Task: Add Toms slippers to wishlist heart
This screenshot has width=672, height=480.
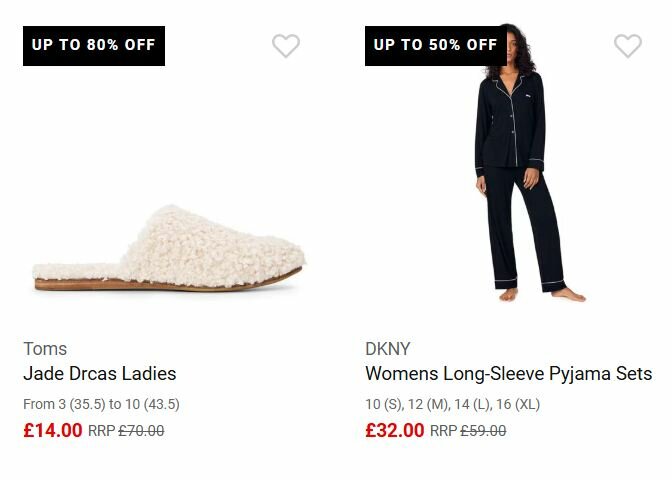Action: pyautogui.click(x=286, y=46)
